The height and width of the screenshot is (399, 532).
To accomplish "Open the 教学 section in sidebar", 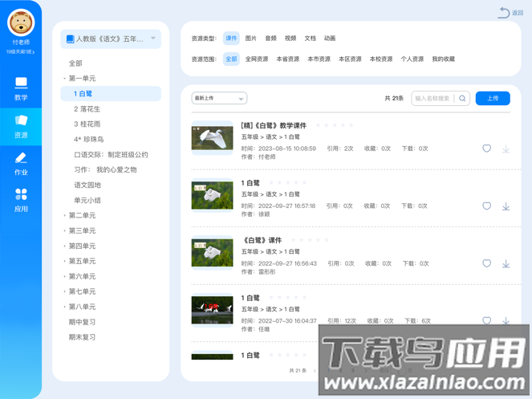I will (x=21, y=88).
